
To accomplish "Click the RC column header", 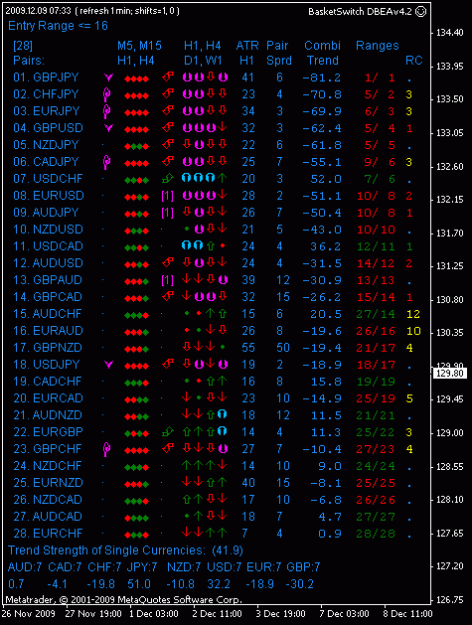I will click(414, 61).
